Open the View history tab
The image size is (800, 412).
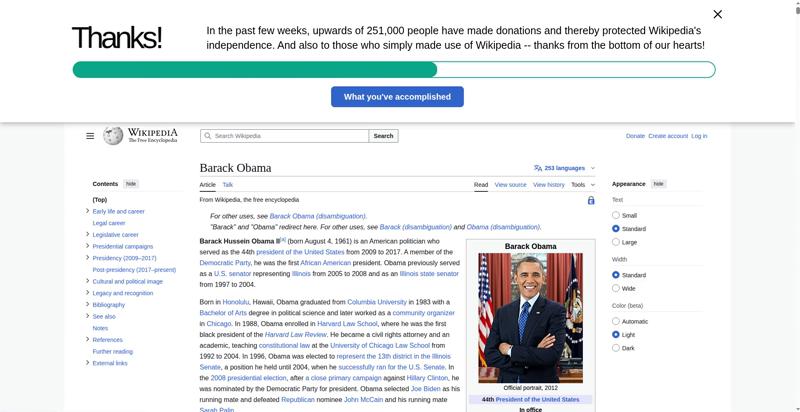[x=548, y=185]
